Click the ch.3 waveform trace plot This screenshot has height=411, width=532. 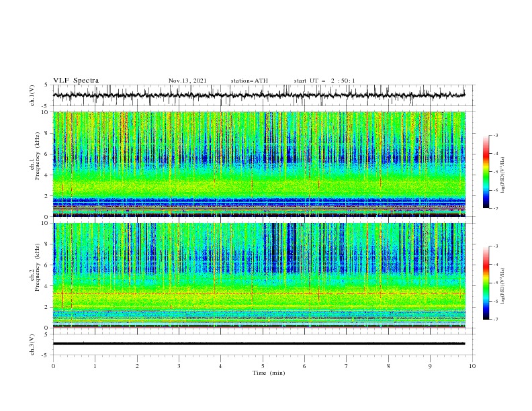click(x=259, y=344)
